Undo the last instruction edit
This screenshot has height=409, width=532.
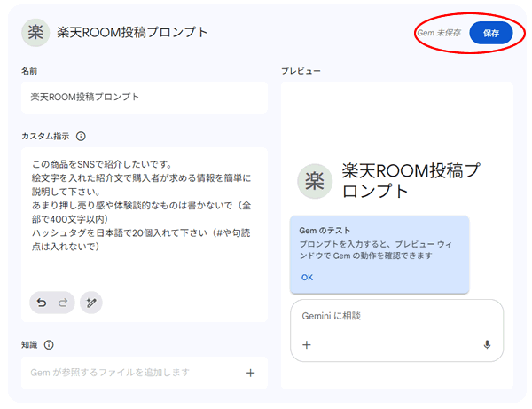42,303
